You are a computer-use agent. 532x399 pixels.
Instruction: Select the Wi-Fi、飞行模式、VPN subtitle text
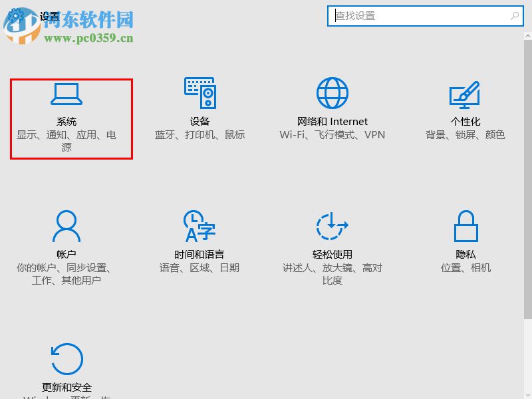coord(332,135)
